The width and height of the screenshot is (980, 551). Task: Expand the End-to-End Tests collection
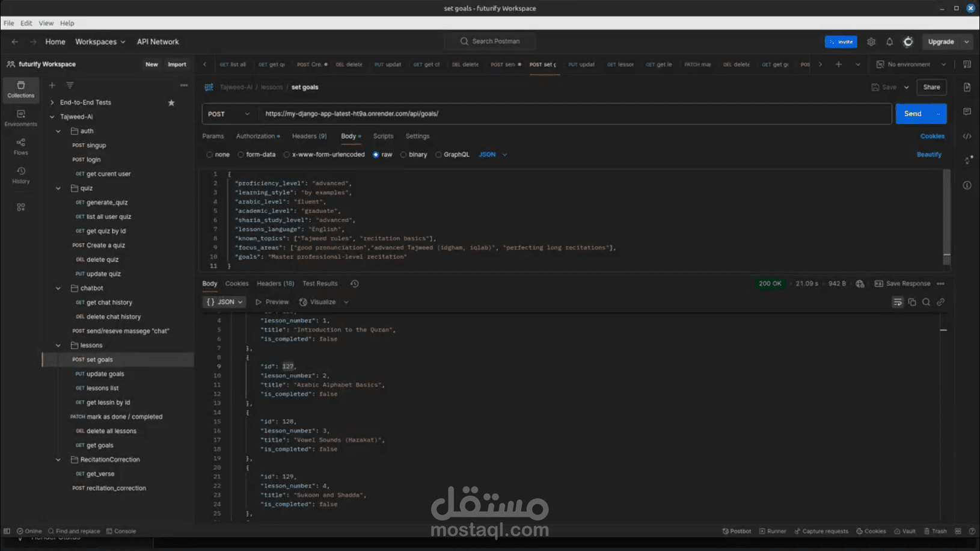click(52, 103)
